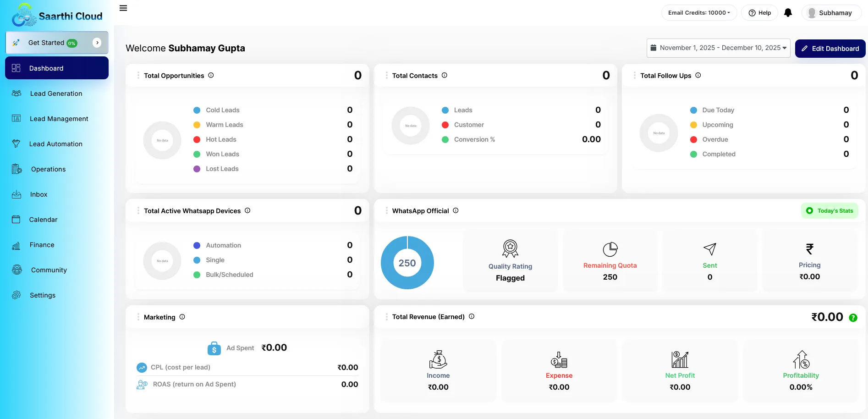Click the Net Profit chart icon
This screenshot has height=419, width=868.
[x=680, y=359]
